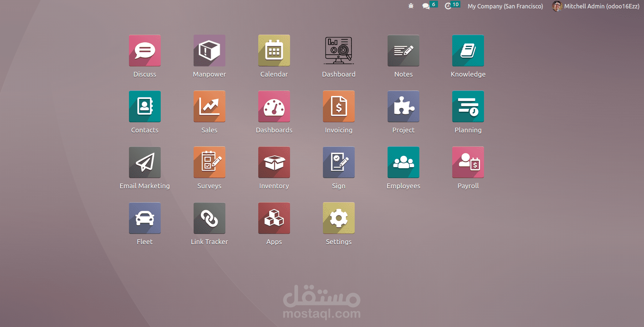644x327 pixels.
Task: Open the Calendar app
Action: 274,51
